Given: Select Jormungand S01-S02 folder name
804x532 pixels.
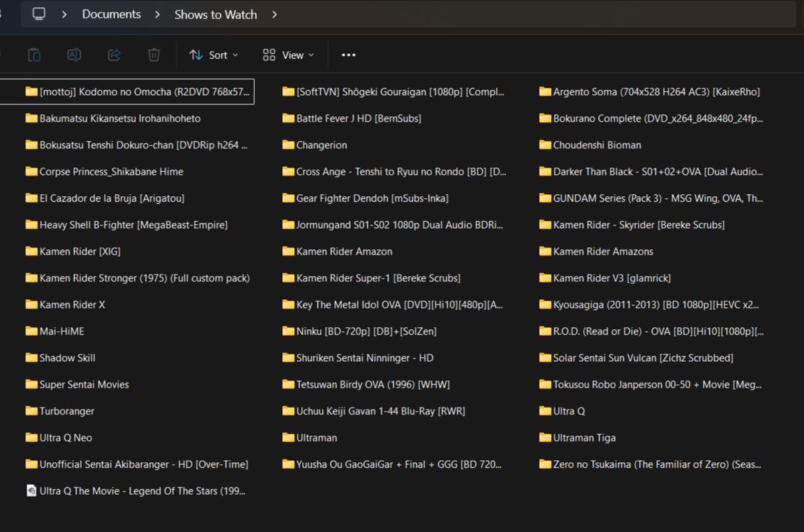Looking at the screenshot, I should [x=400, y=225].
